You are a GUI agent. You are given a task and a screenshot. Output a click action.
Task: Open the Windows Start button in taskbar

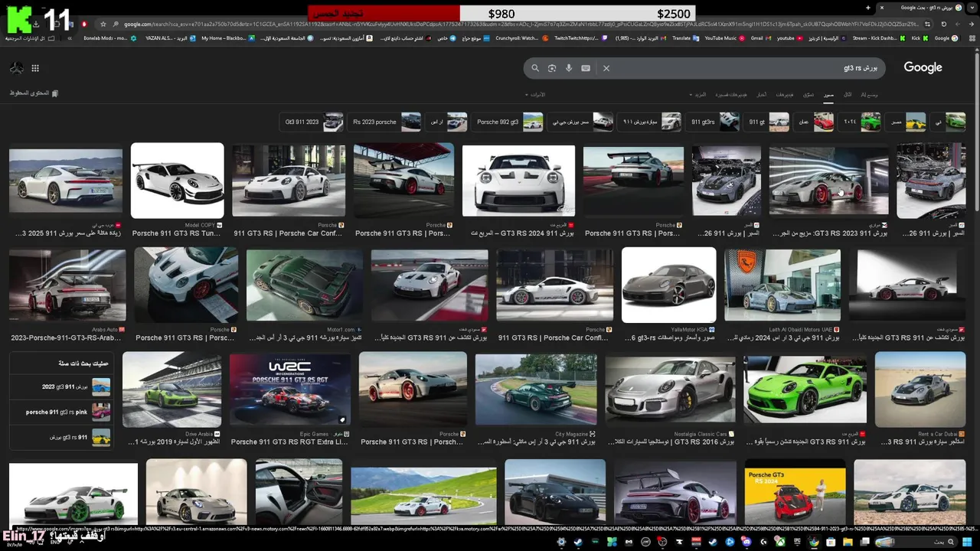968,542
